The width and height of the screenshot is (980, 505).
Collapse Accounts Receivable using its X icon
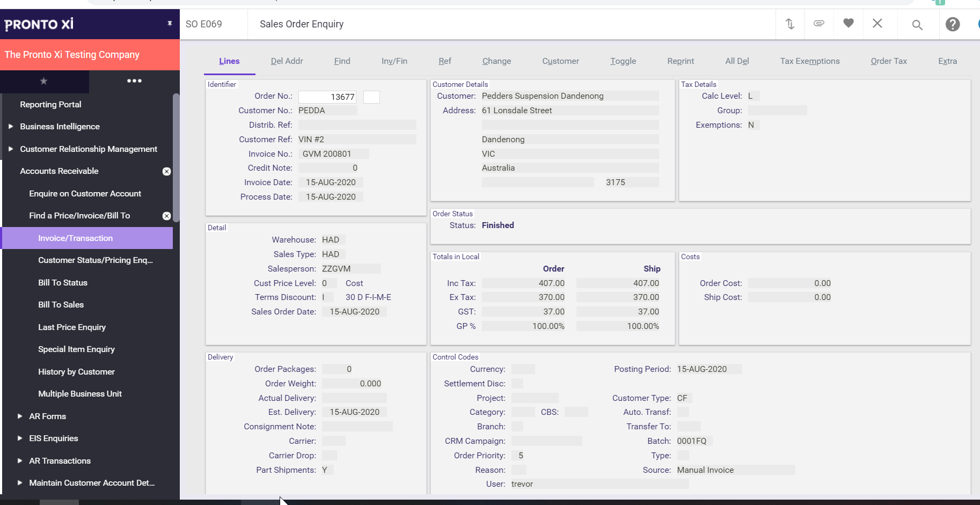coord(167,171)
